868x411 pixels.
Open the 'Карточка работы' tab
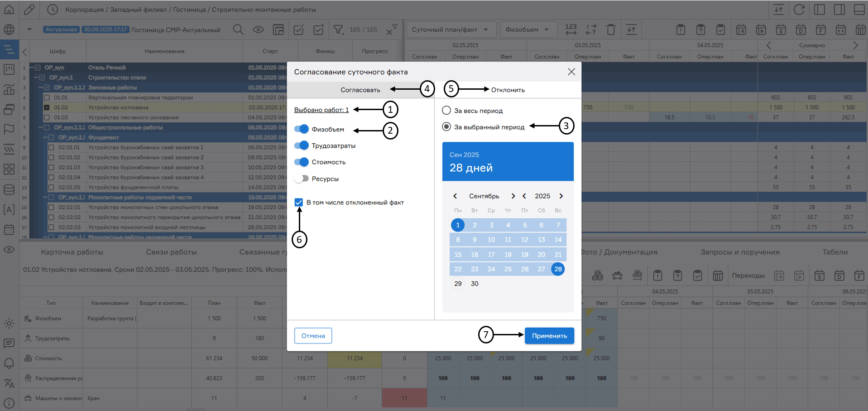point(72,252)
